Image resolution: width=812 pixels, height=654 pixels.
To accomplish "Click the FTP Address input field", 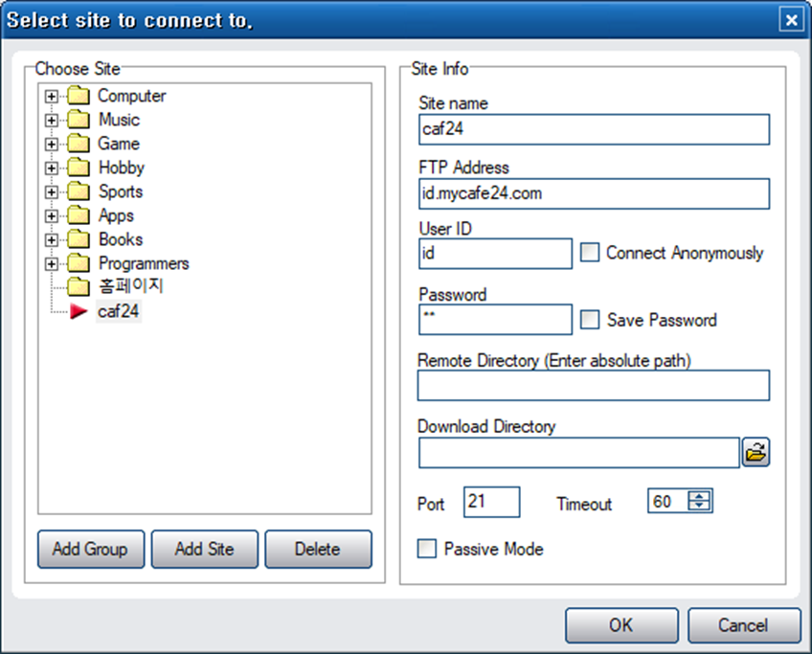I will [x=594, y=193].
